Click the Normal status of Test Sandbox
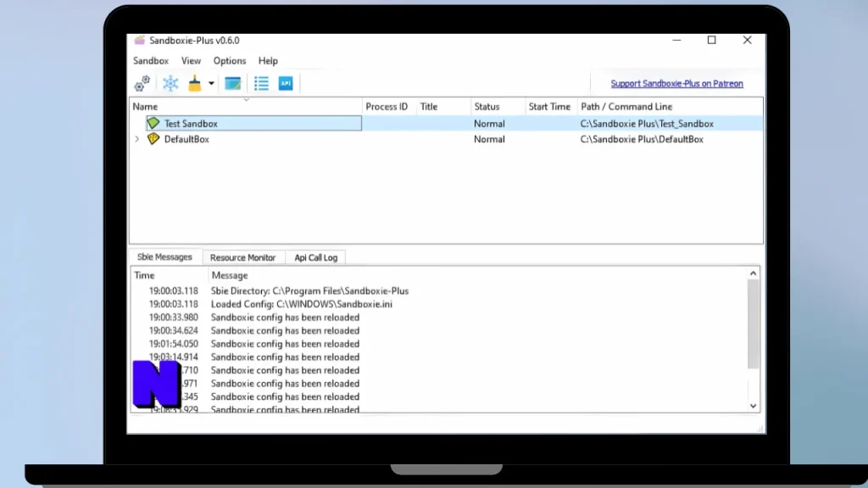 click(489, 124)
